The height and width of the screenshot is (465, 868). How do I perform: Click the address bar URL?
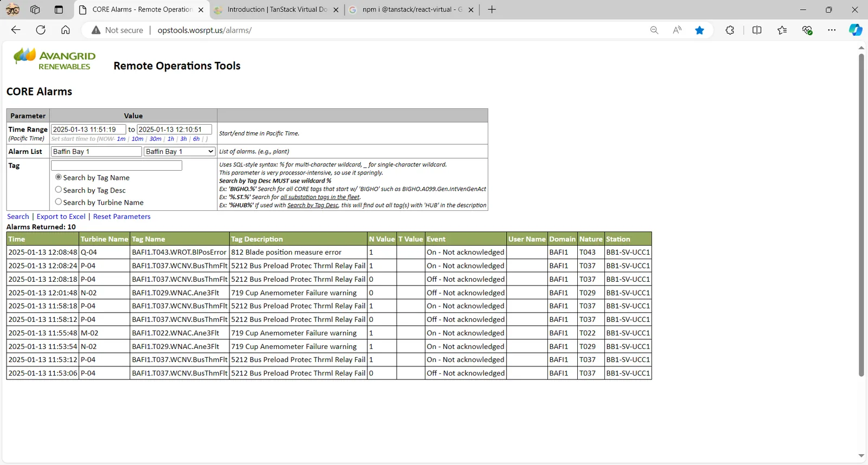[x=205, y=30]
